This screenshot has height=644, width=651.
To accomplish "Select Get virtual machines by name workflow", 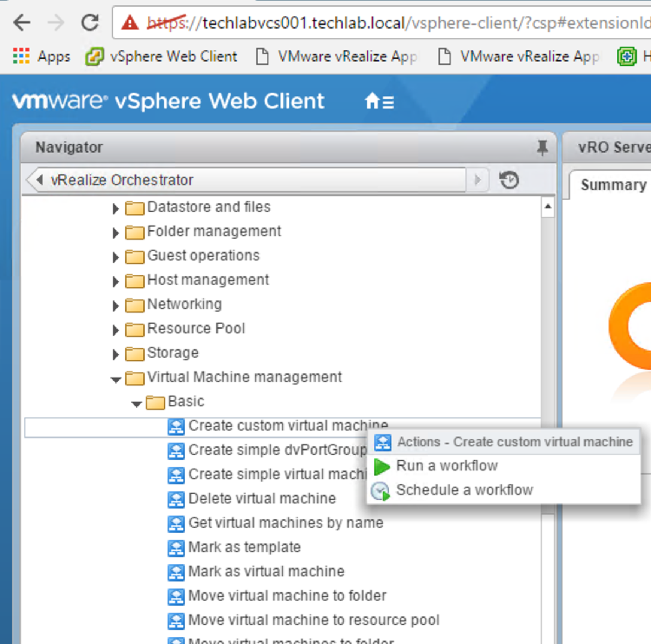I will pos(286,522).
